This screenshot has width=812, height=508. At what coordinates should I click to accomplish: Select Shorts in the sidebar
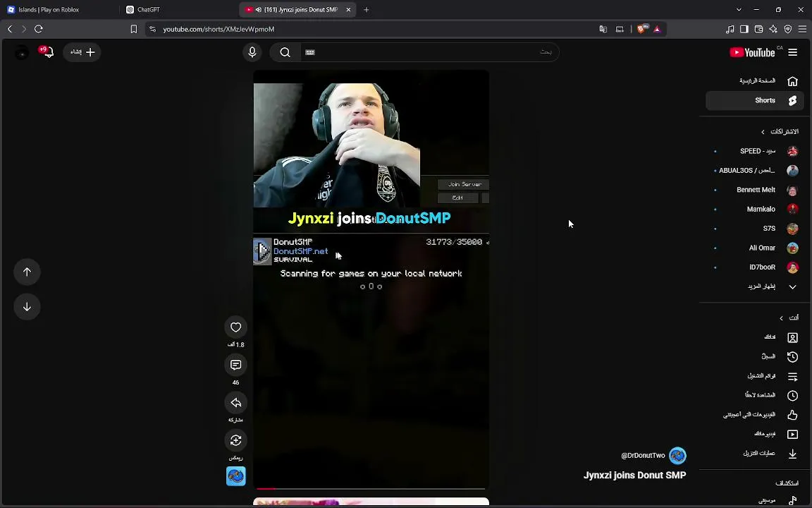(x=755, y=101)
